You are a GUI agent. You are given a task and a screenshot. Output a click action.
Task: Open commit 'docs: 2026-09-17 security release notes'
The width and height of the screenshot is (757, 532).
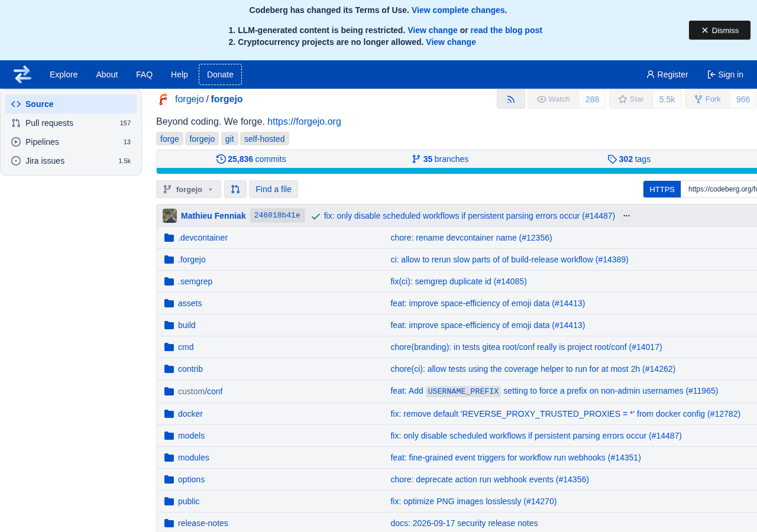click(464, 523)
